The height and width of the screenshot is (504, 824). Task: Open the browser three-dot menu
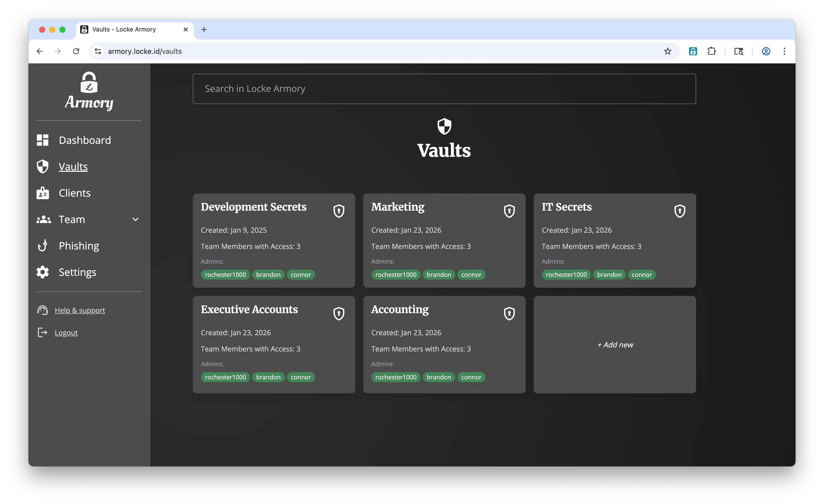(785, 51)
